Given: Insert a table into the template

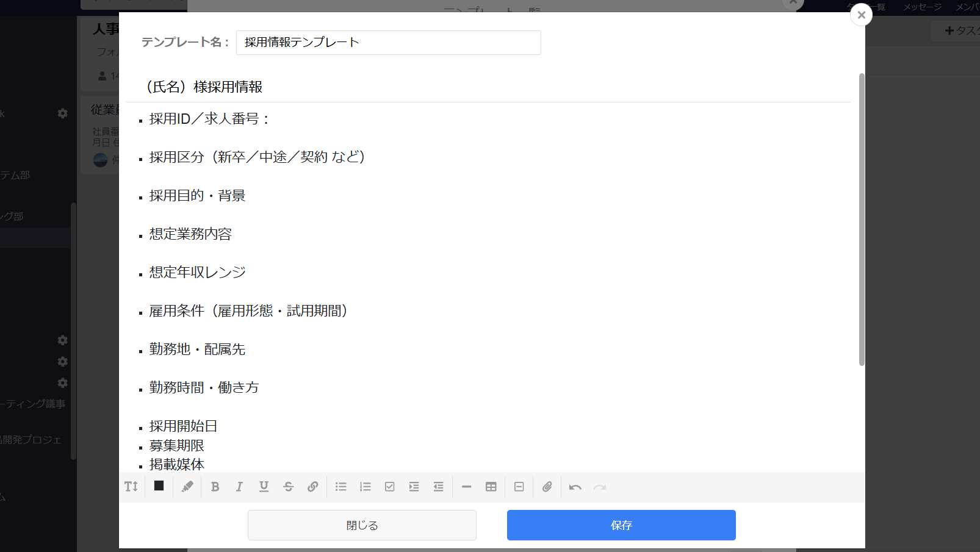Looking at the screenshot, I should point(491,487).
